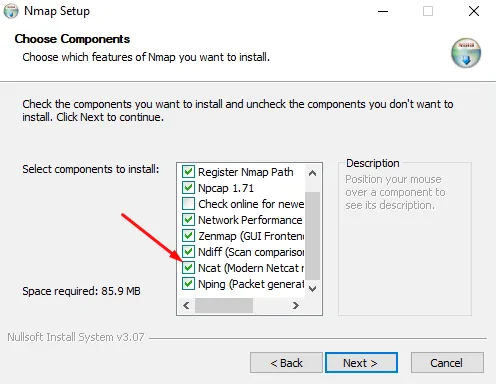
Task: Toggle the Network Performance checkbox
Action: (x=188, y=220)
